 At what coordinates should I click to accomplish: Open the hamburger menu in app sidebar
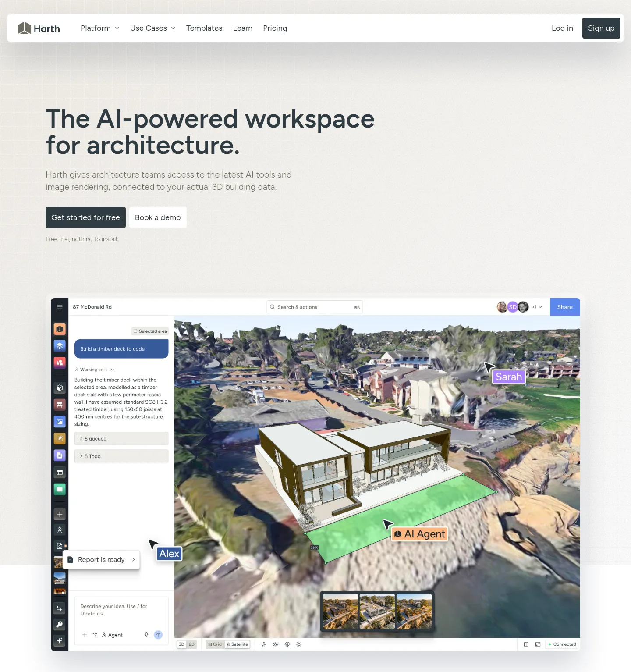click(60, 307)
